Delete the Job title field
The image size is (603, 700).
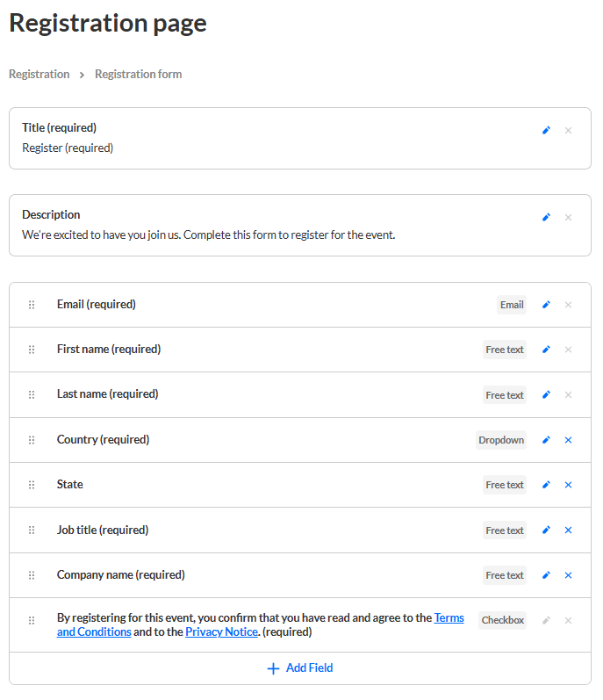pos(568,530)
